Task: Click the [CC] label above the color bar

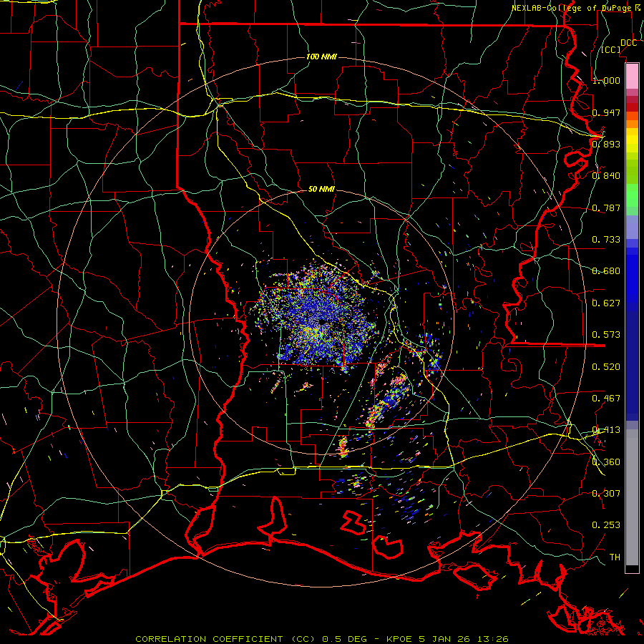Action: (x=611, y=49)
